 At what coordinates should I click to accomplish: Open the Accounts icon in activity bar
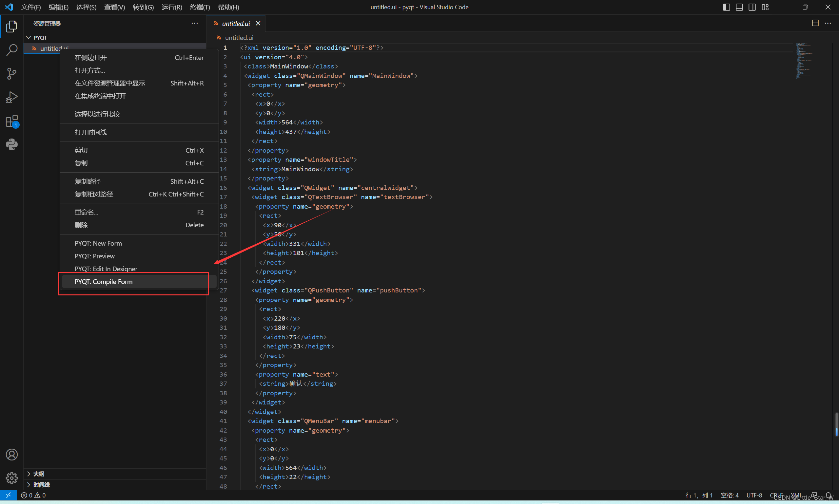(11, 455)
